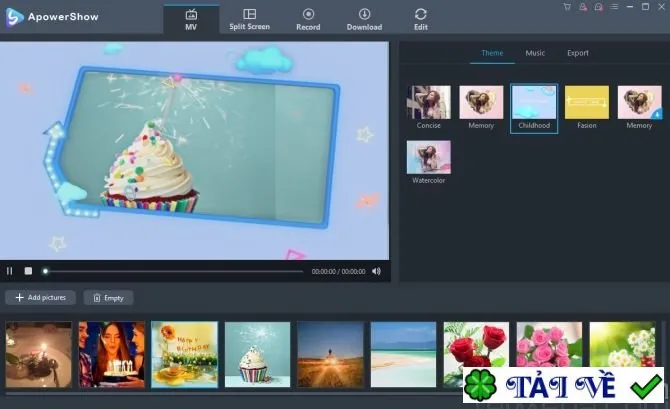Click the shopping cart icon

tap(567, 7)
